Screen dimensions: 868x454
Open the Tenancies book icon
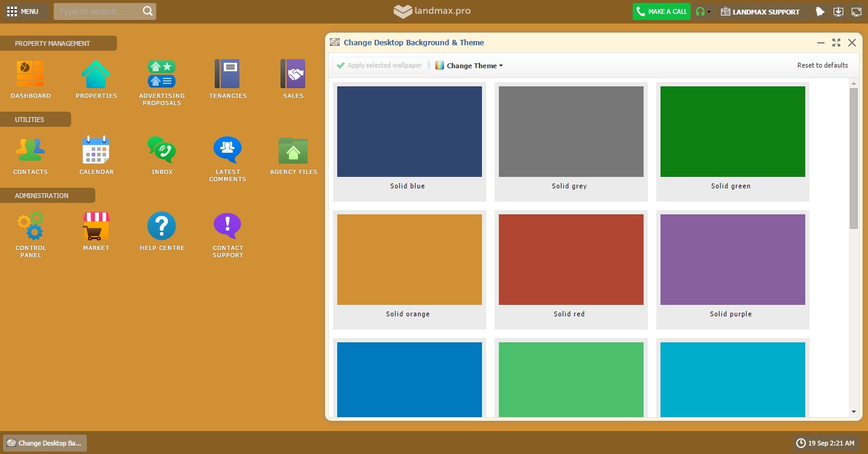coord(227,75)
